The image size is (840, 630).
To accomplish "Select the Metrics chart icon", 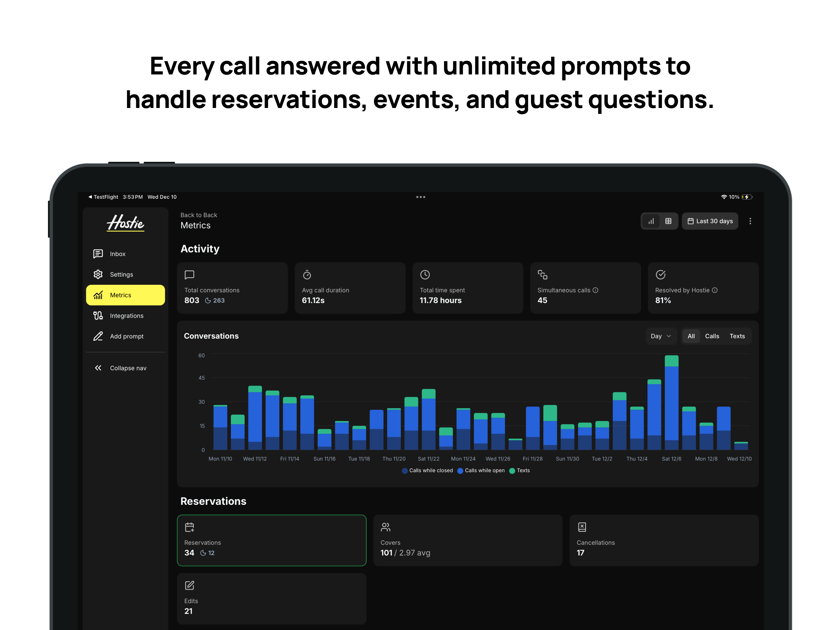I will [98, 295].
